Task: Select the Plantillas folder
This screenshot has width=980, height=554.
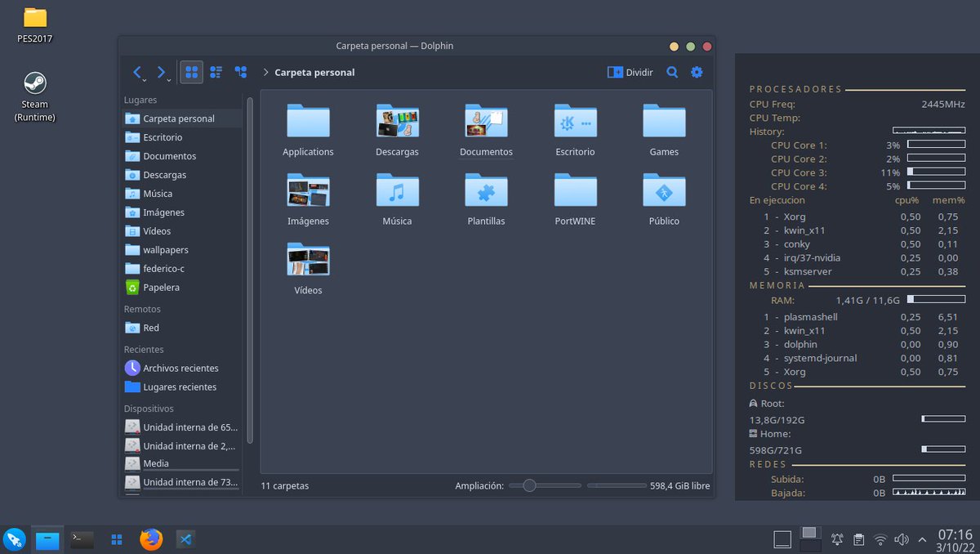Action: [x=486, y=199]
